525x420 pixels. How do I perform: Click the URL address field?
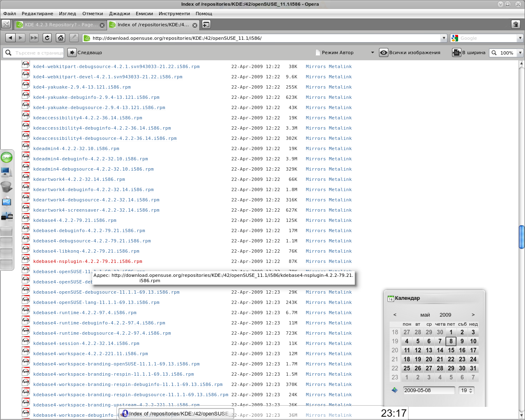(x=265, y=38)
